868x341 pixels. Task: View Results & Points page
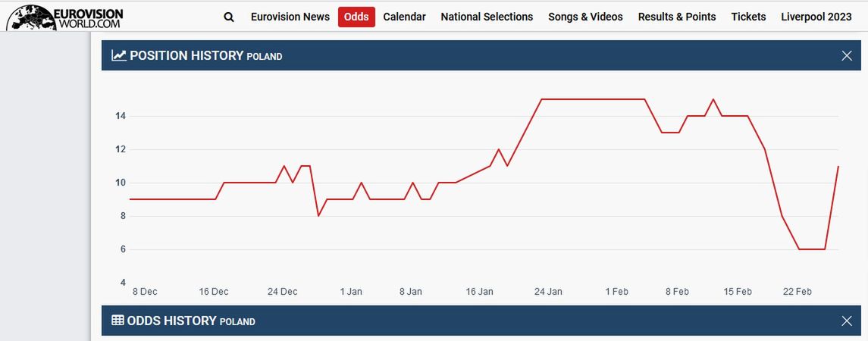click(676, 17)
